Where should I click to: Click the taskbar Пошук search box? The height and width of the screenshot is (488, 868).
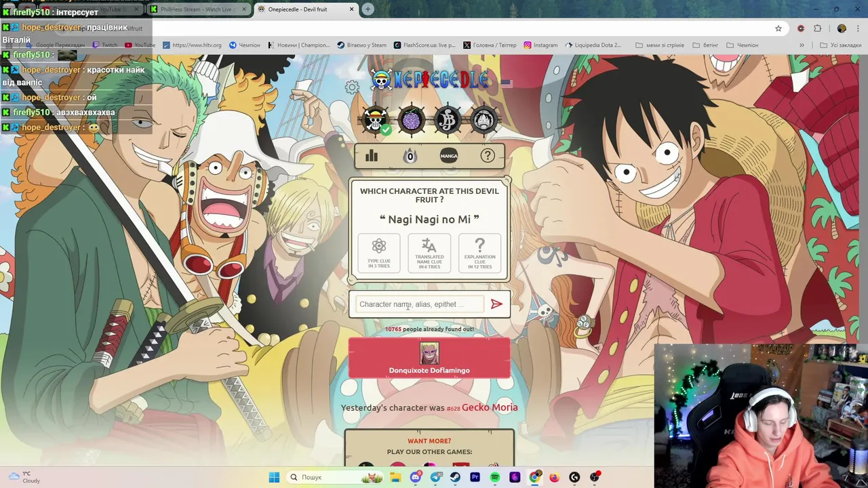(x=335, y=477)
